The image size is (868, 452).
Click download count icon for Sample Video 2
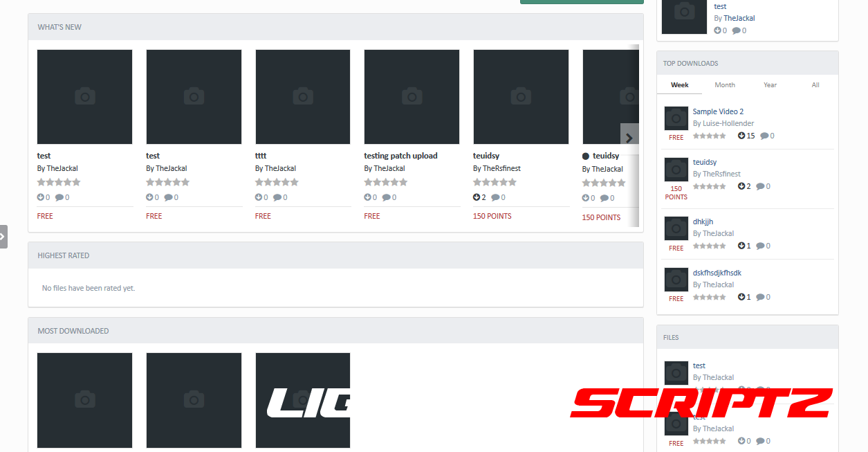pos(741,136)
